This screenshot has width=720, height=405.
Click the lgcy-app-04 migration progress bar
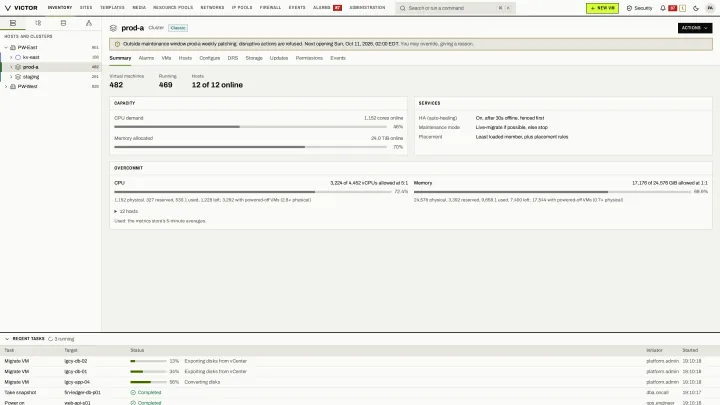click(x=148, y=382)
